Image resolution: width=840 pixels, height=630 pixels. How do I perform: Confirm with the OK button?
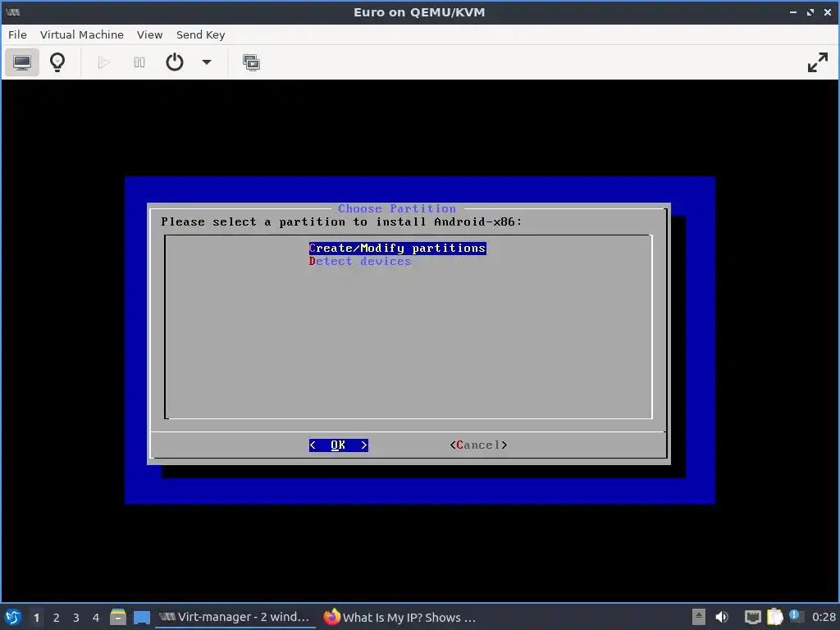[339, 445]
